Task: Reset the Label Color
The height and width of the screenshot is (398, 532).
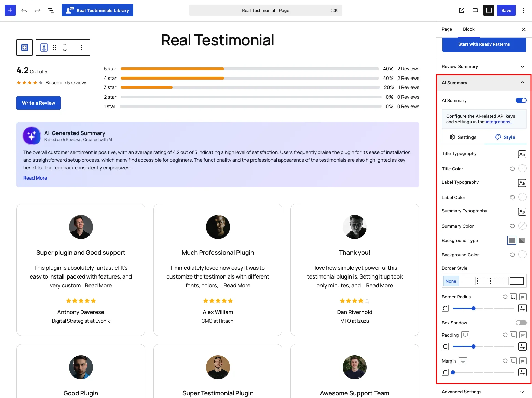Action: pos(513,197)
